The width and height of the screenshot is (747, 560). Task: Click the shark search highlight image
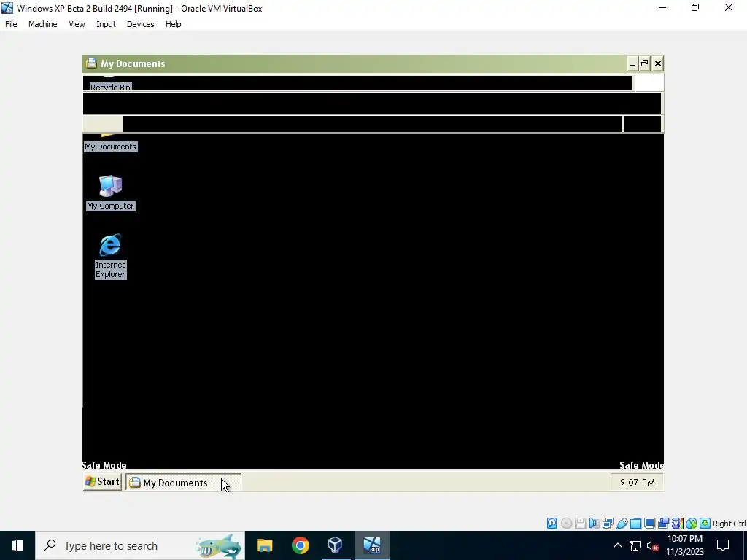point(219,546)
